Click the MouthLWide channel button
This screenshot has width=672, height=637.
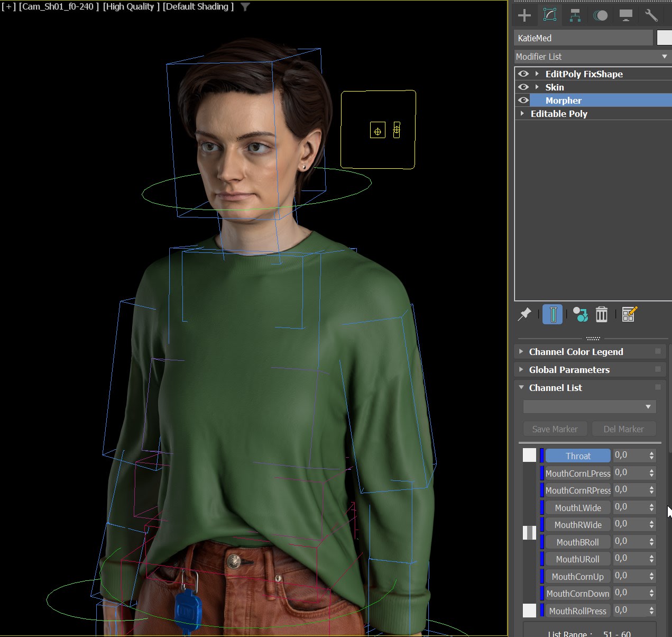point(577,508)
